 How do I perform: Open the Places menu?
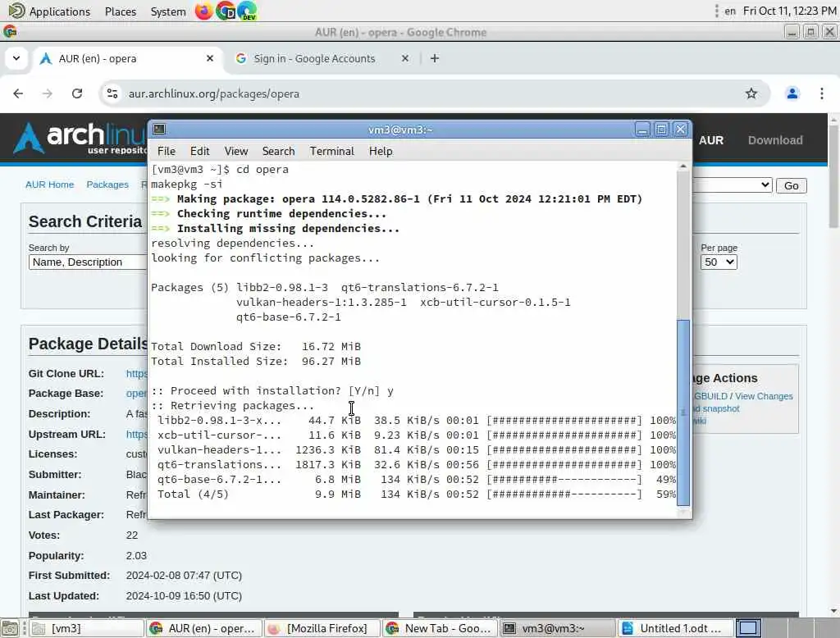pyautogui.click(x=120, y=11)
